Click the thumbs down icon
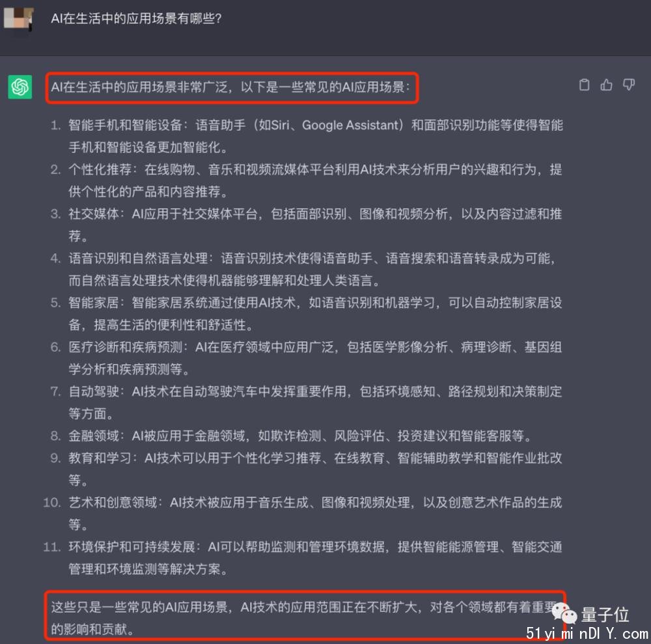 (629, 85)
